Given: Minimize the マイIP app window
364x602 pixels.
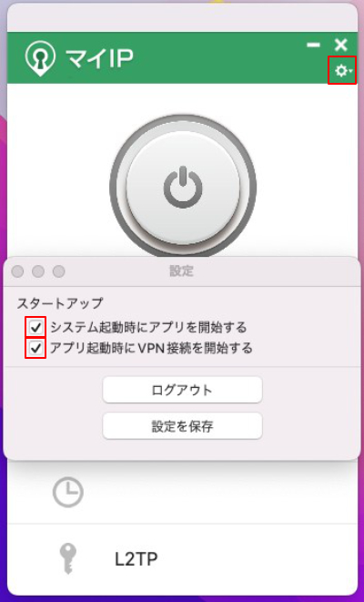Looking at the screenshot, I should tap(313, 46).
